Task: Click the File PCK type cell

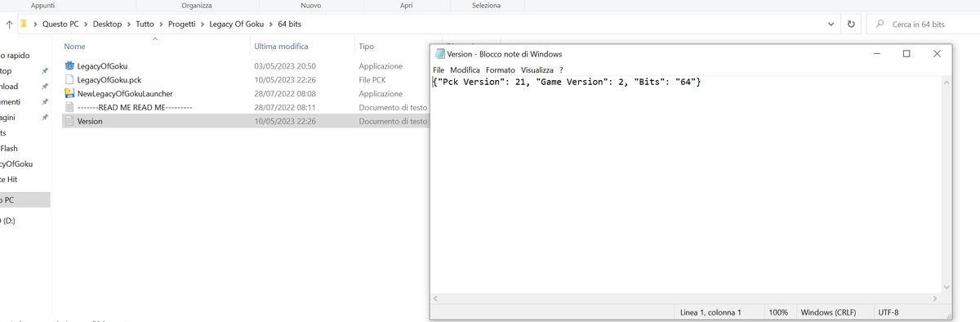Action: [x=372, y=80]
